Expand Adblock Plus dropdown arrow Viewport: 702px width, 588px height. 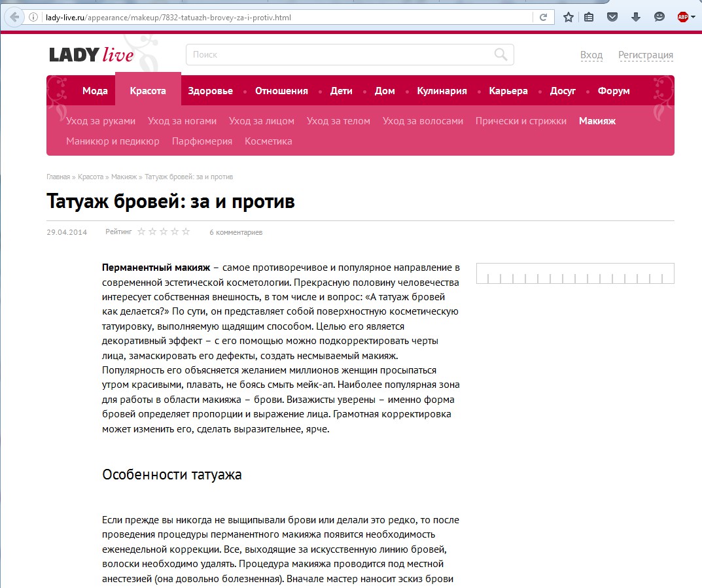click(693, 18)
